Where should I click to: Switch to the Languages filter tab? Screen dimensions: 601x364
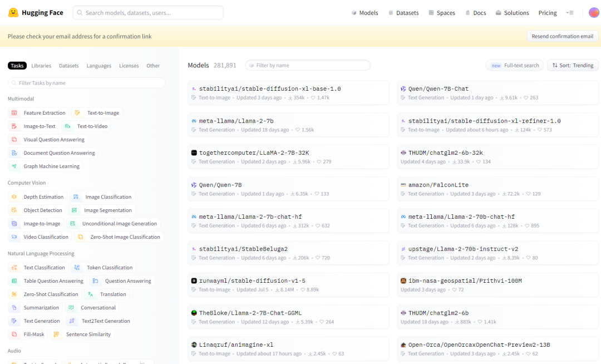pyautogui.click(x=99, y=66)
